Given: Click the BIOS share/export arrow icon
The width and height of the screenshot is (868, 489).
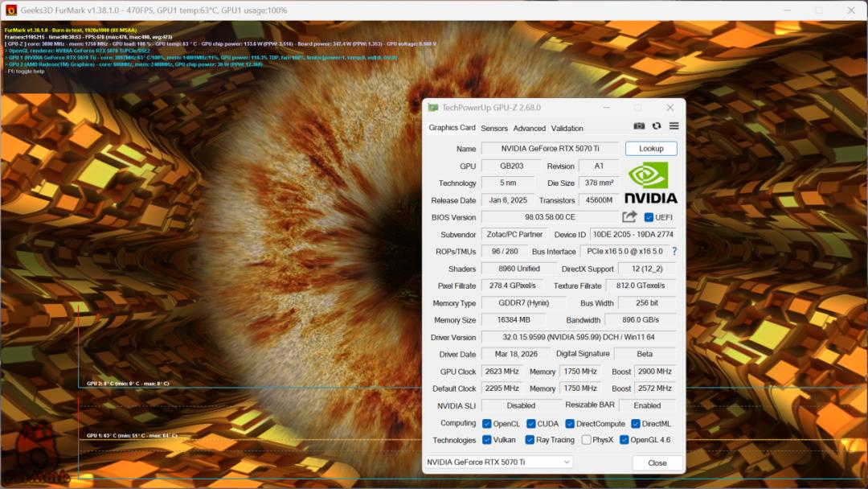Looking at the screenshot, I should (629, 216).
